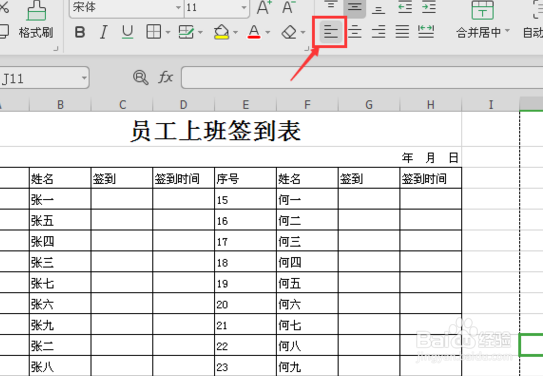The width and height of the screenshot is (543, 376).
Task: Click the distributed alignment icon
Action: [x=426, y=32]
